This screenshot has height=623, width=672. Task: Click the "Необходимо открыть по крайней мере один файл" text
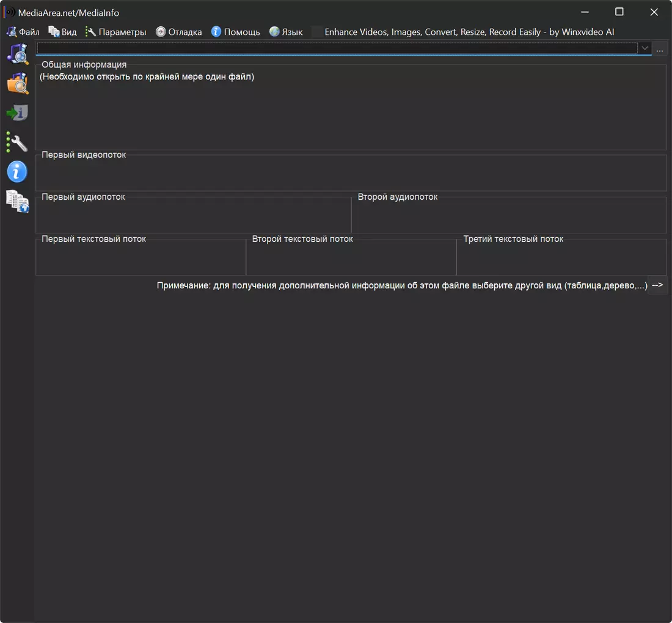coord(147,77)
